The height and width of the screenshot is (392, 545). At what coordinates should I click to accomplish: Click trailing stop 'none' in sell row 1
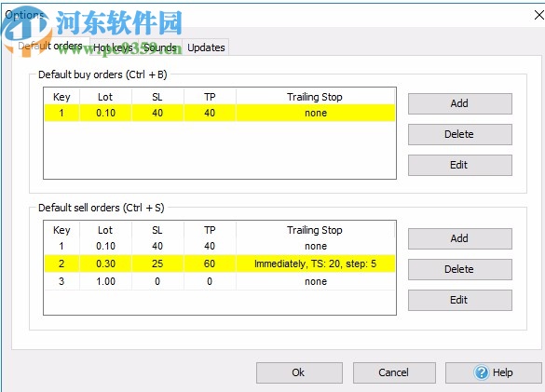point(316,246)
